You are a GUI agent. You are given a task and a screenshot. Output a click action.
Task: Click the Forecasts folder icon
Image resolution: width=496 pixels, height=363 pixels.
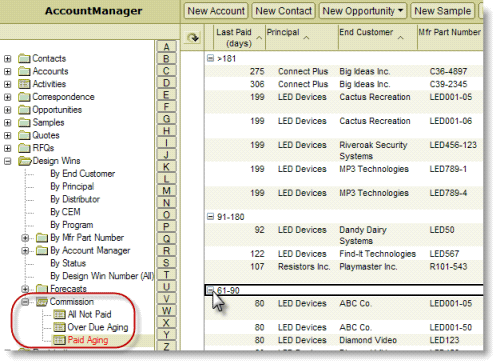(42, 289)
